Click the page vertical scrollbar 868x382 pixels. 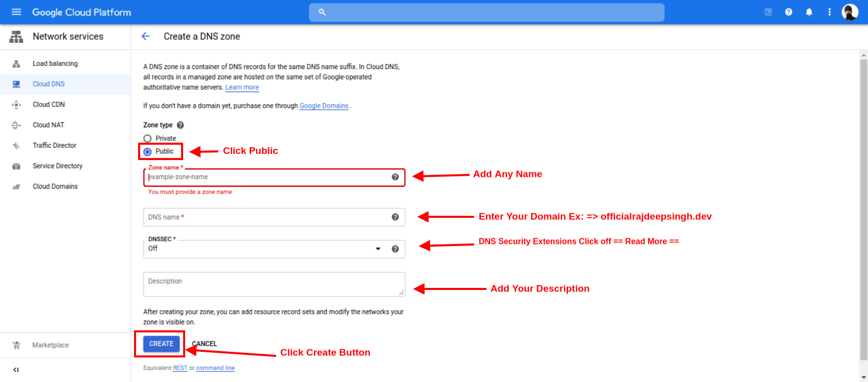pos(863,210)
